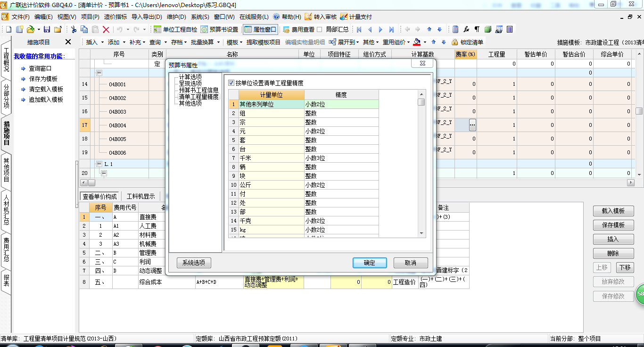This screenshot has width=644, height=347.
Task: Open the 导入导出(D) menu
Action: [x=147, y=17]
